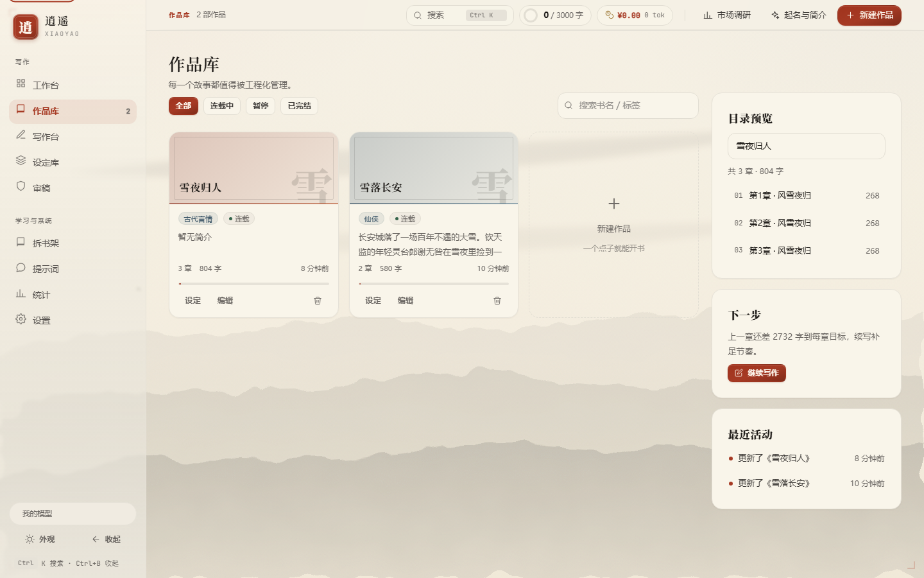Go to 审稿 in the sidebar

pos(73,188)
